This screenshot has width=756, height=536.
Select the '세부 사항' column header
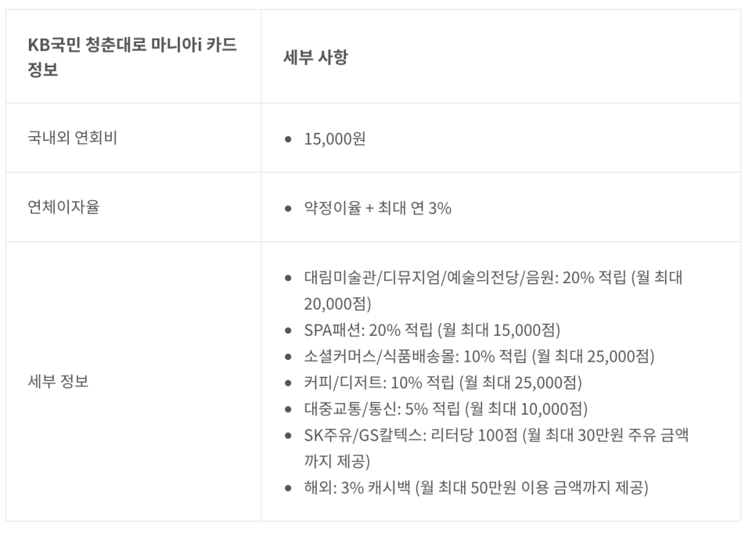click(315, 57)
